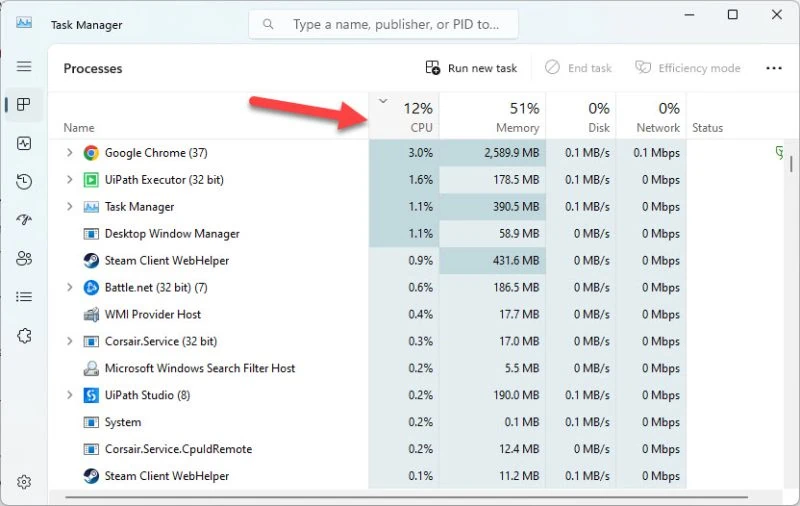Open the Performance page in sidebar
800x506 pixels.
tap(24, 143)
